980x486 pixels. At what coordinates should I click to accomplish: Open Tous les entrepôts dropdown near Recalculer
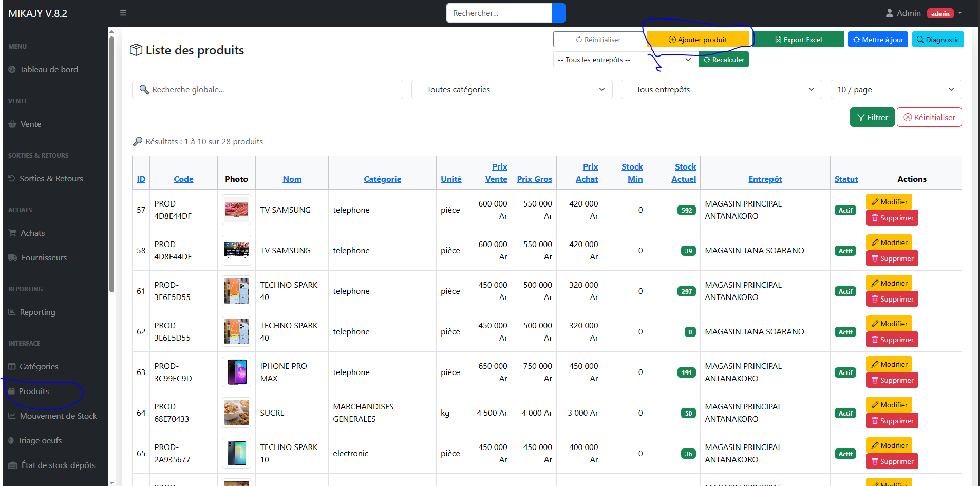(x=625, y=60)
